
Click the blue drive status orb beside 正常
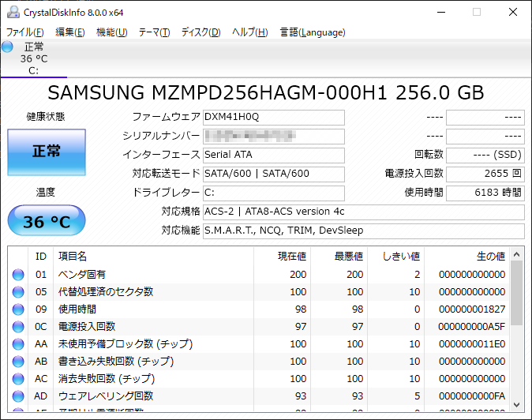pyautogui.click(x=7, y=47)
